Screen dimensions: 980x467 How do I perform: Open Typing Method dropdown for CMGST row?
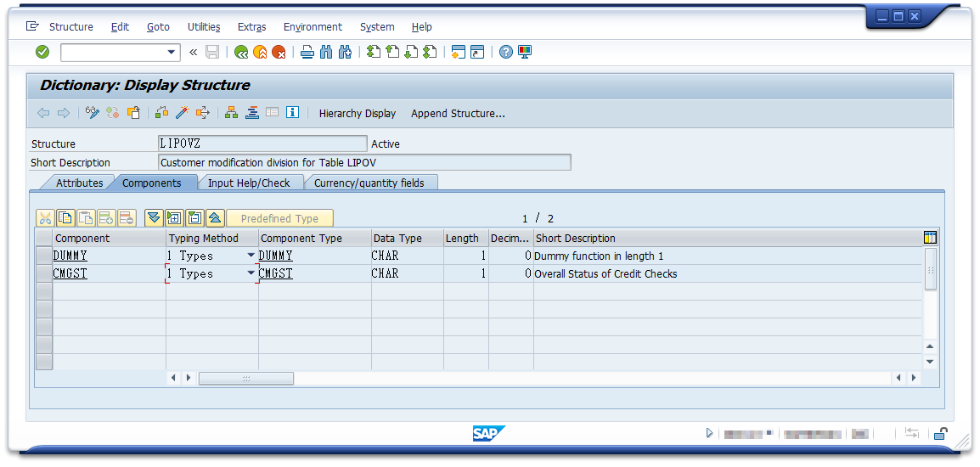coord(251,273)
